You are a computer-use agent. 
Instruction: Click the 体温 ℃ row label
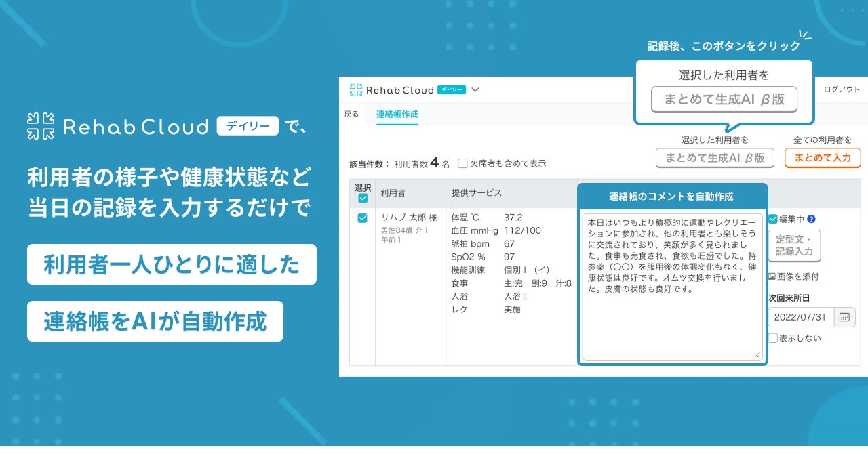pos(465,218)
